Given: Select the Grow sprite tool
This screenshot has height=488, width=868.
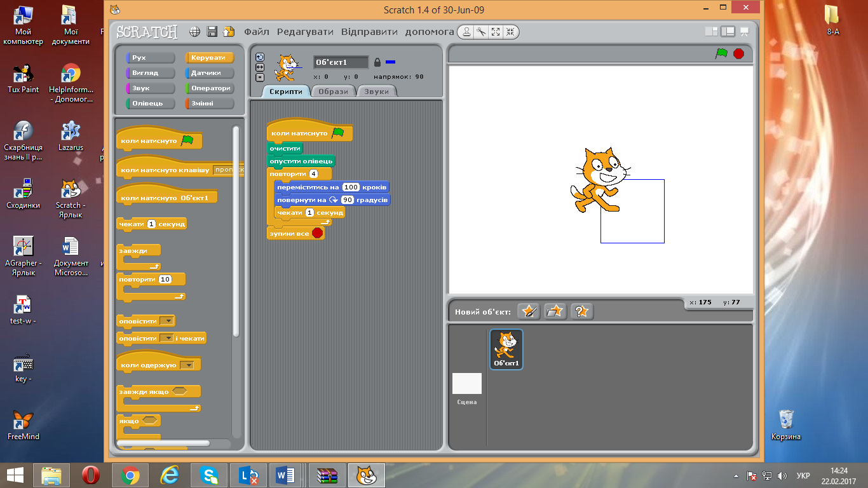Looking at the screenshot, I should coord(496,32).
